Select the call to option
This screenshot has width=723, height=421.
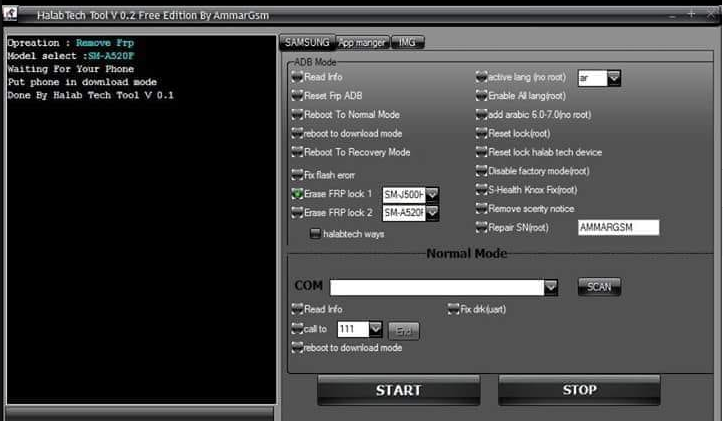point(309,329)
